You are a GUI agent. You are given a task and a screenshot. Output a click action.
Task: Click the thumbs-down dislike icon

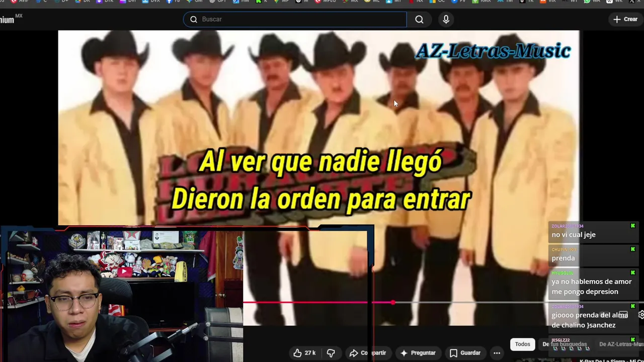click(x=331, y=353)
